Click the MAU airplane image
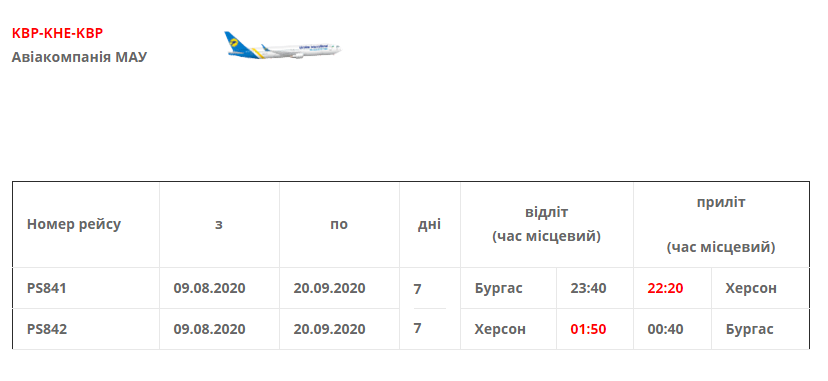This screenshot has width=828, height=381. [283, 45]
